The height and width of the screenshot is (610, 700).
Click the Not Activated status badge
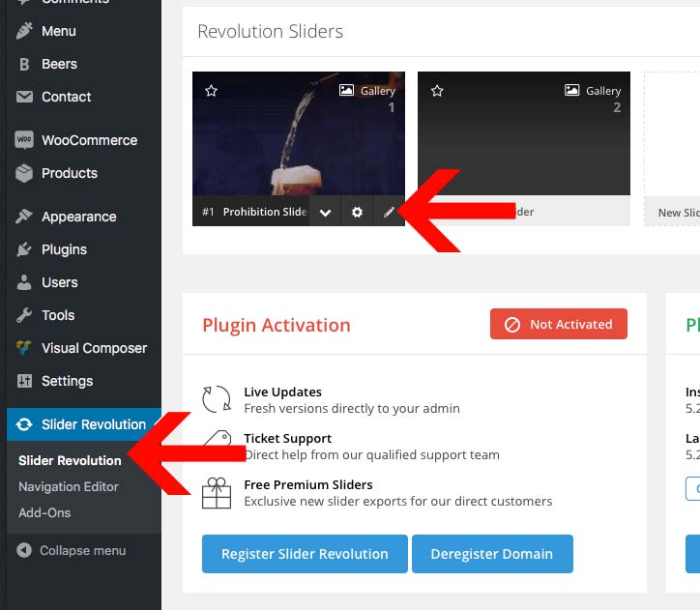(558, 325)
